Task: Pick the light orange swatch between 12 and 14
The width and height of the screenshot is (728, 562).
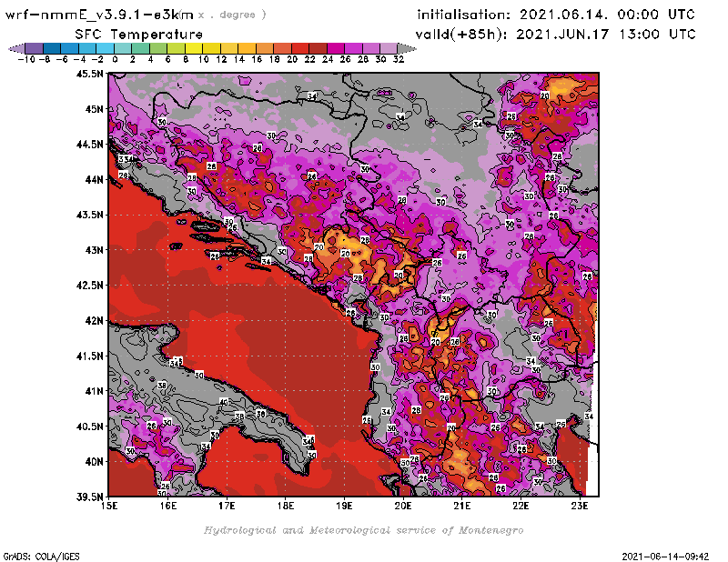Action: [229, 48]
